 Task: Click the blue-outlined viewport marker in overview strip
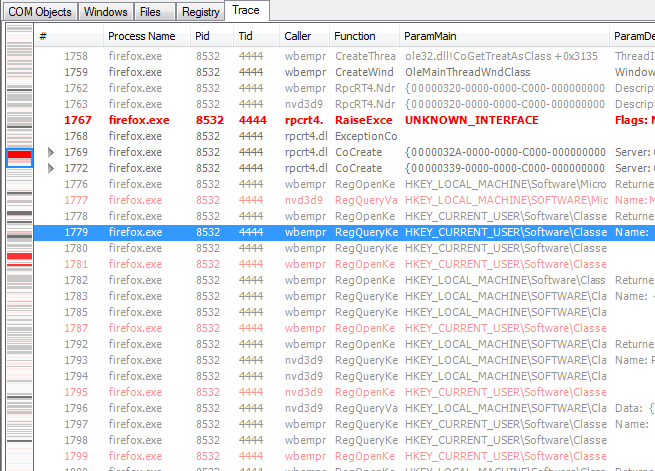pos(20,158)
